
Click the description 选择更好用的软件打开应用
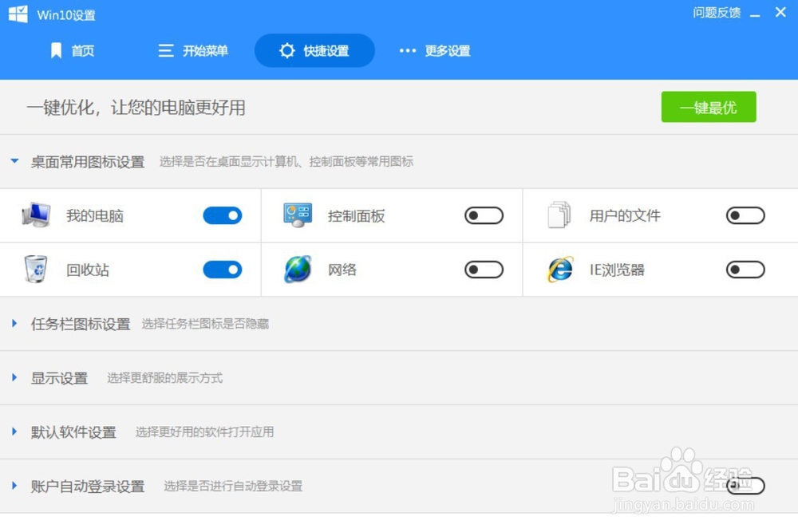click(x=204, y=432)
